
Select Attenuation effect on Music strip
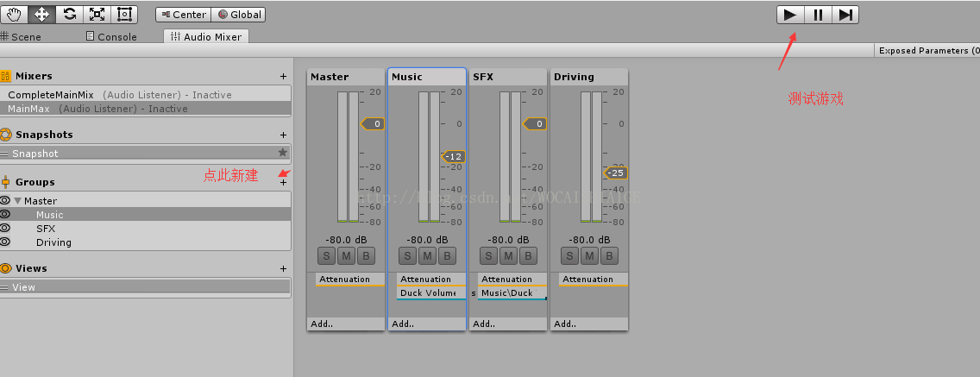click(431, 280)
